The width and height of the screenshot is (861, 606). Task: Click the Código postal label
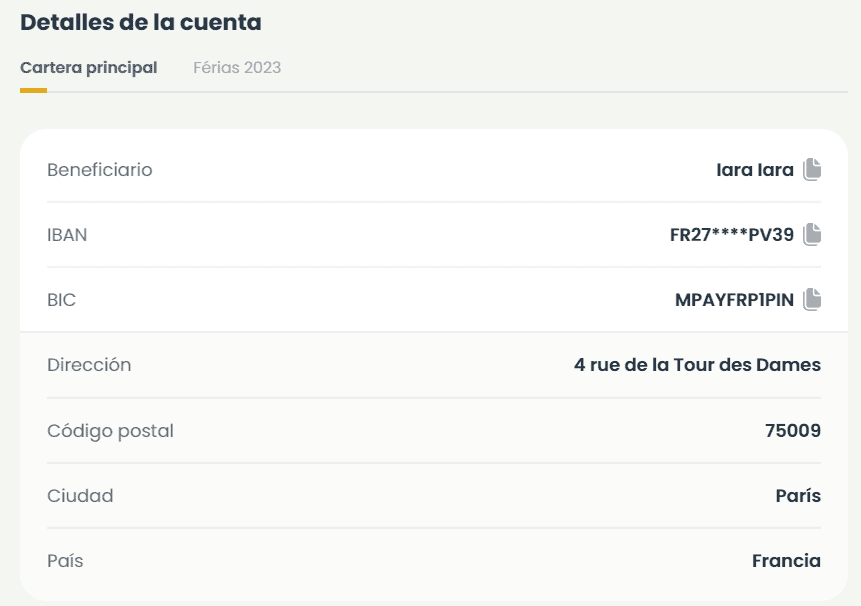pyautogui.click(x=110, y=431)
